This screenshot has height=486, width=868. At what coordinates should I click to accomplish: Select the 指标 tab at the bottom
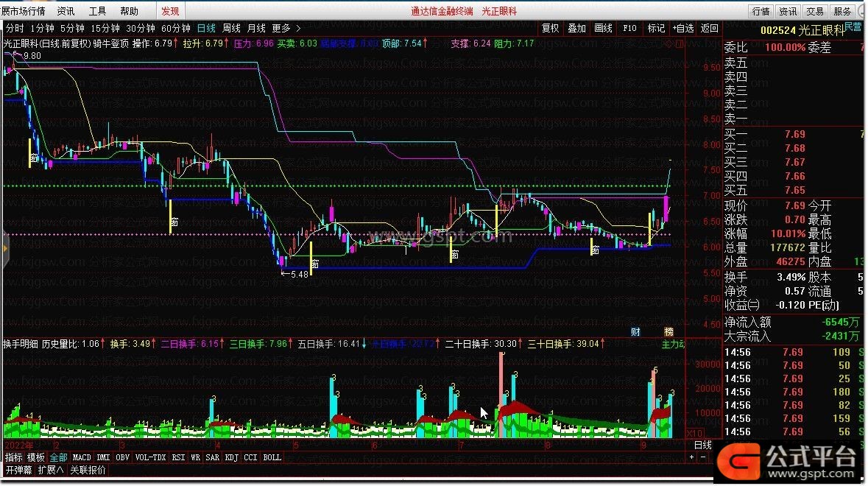pos(14,457)
